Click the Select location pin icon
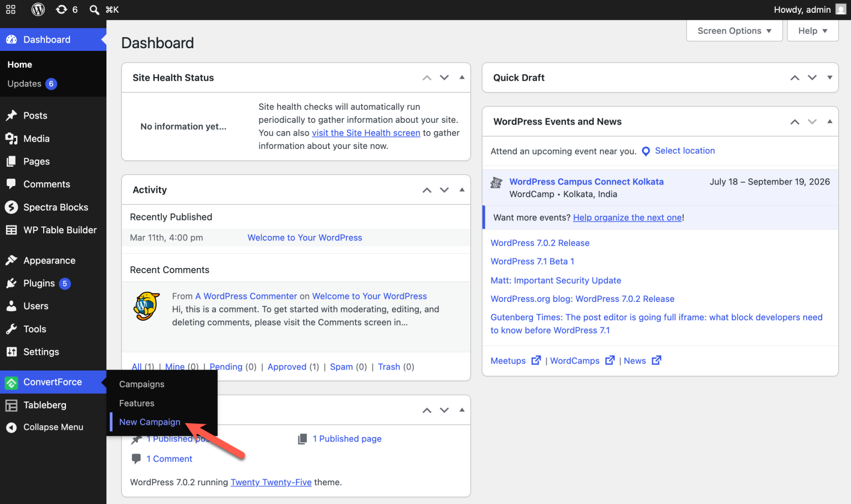 pyautogui.click(x=645, y=151)
